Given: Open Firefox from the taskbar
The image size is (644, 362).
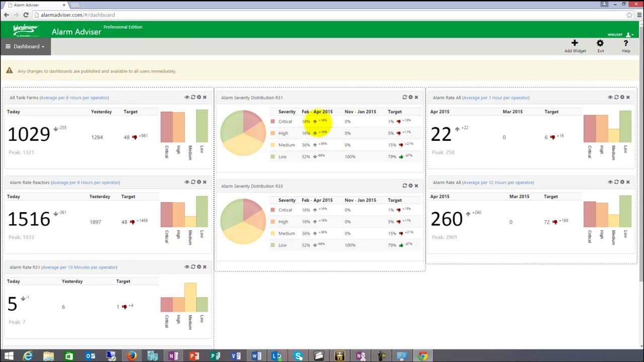Looking at the screenshot, I should coord(131,356).
